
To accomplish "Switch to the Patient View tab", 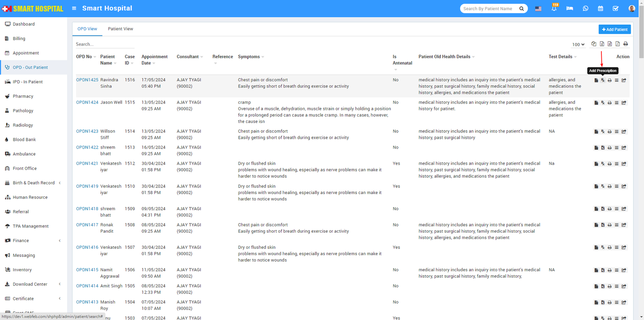I will coord(120,29).
